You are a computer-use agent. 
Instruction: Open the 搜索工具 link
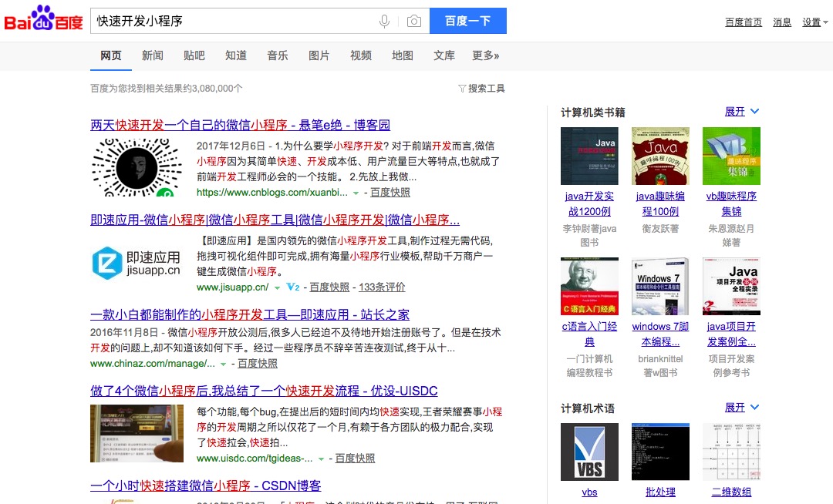pyautogui.click(x=486, y=89)
